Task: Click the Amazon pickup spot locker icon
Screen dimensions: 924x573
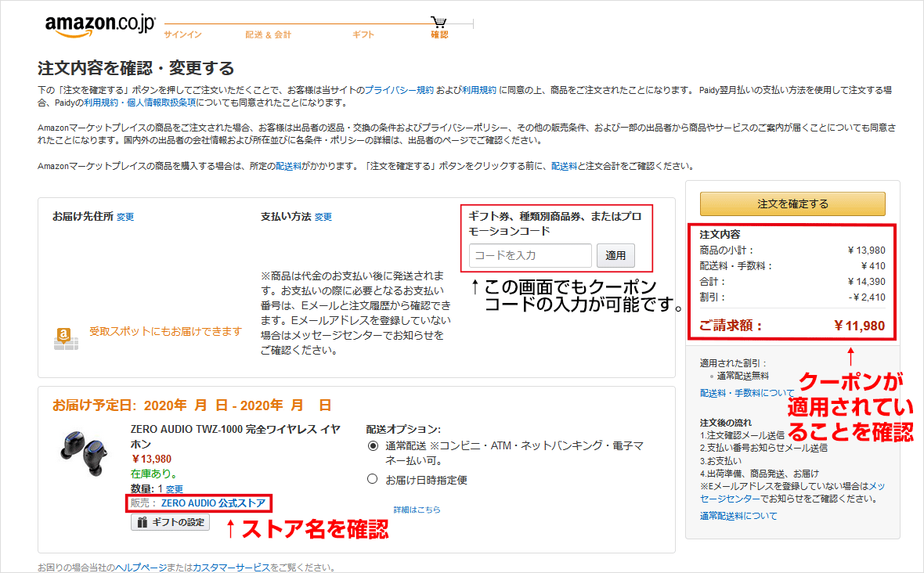Action: 66,339
